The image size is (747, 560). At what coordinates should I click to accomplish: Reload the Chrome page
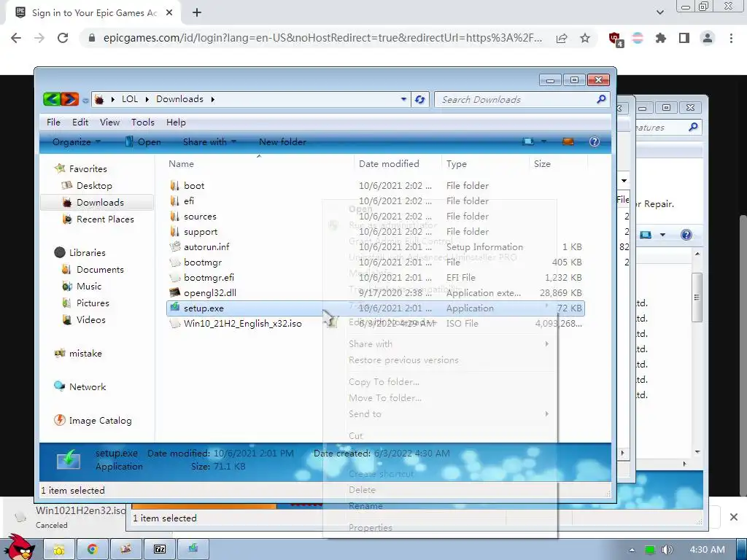point(63,38)
